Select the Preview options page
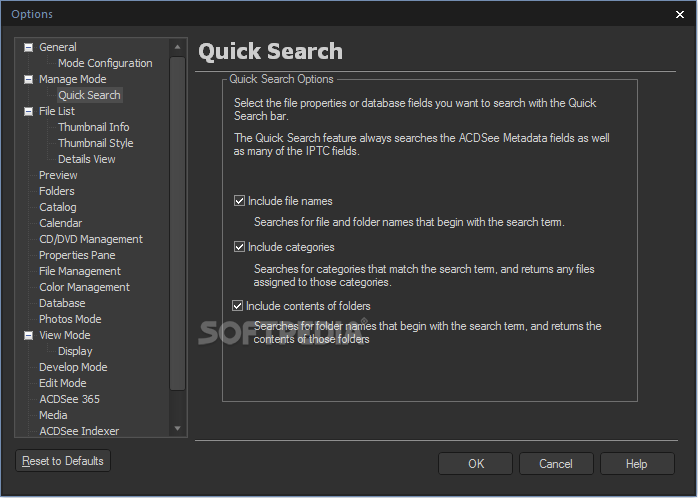This screenshot has width=698, height=498. point(58,175)
